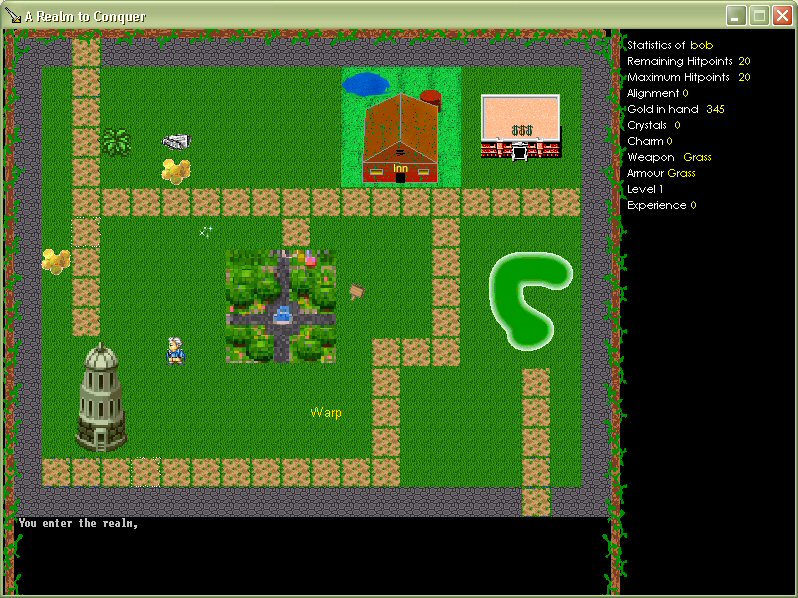The width and height of the screenshot is (798, 598).
Task: Maximize the A Realm to Conquer window
Action: pyautogui.click(x=759, y=15)
